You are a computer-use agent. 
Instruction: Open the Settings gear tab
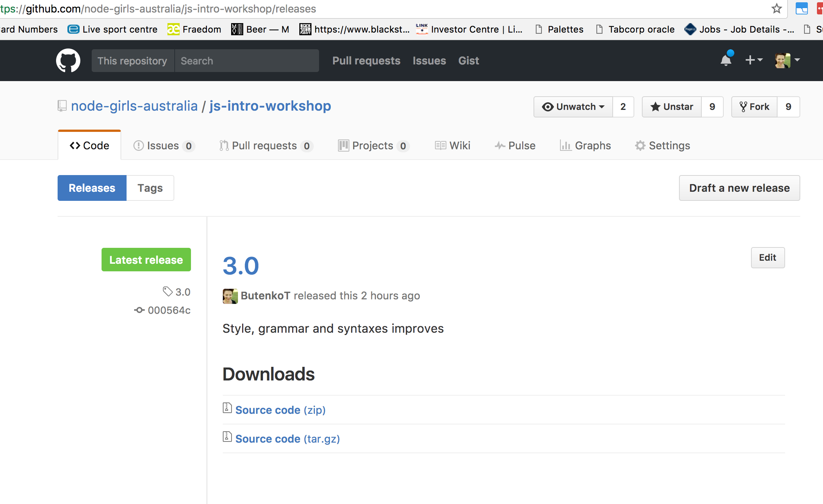click(662, 146)
